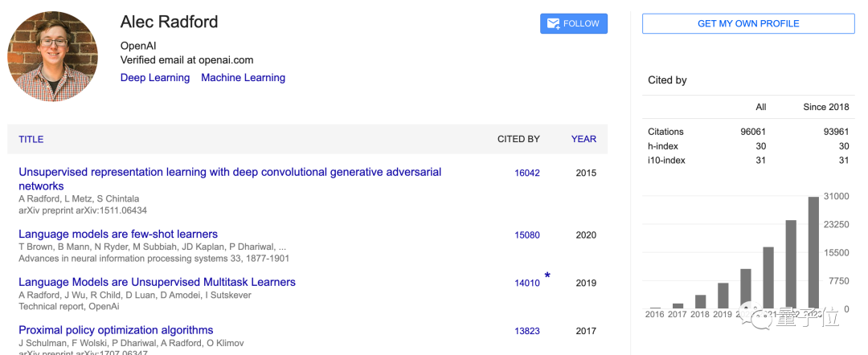Click the 2019 bar in citations chart
Image resolution: width=868 pixels, height=355 pixels.
[x=723, y=295]
